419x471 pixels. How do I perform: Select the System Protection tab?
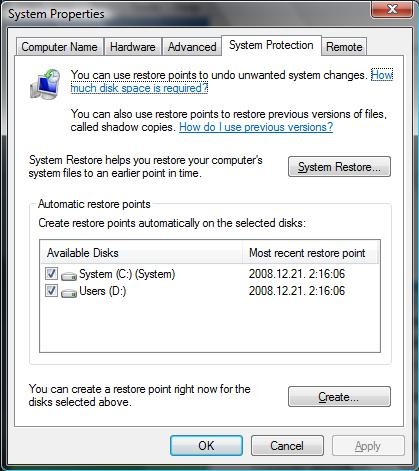[271, 45]
